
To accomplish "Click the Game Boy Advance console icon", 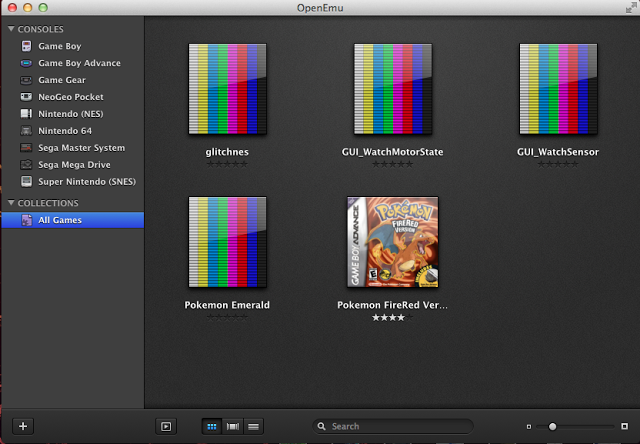I will [x=26, y=63].
